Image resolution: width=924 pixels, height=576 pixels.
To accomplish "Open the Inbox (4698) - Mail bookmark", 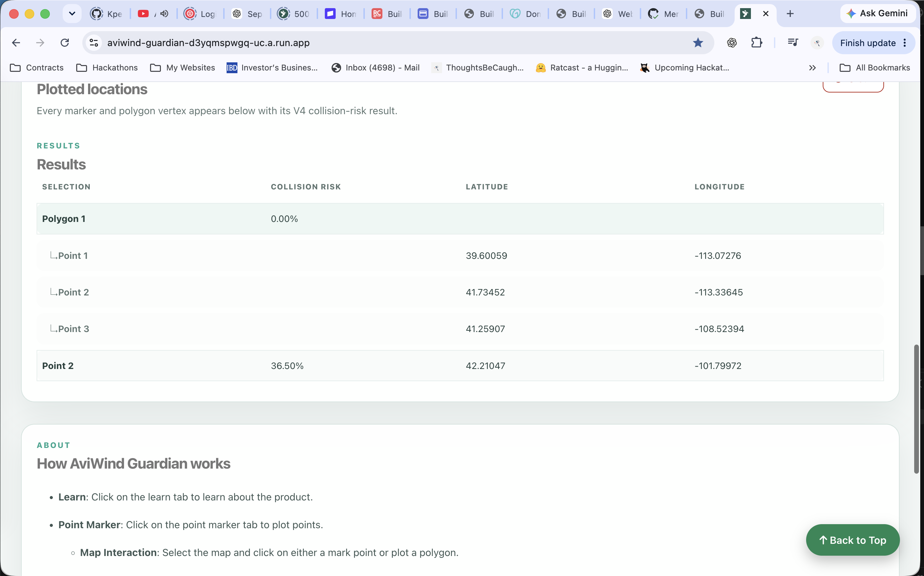I will (x=375, y=68).
